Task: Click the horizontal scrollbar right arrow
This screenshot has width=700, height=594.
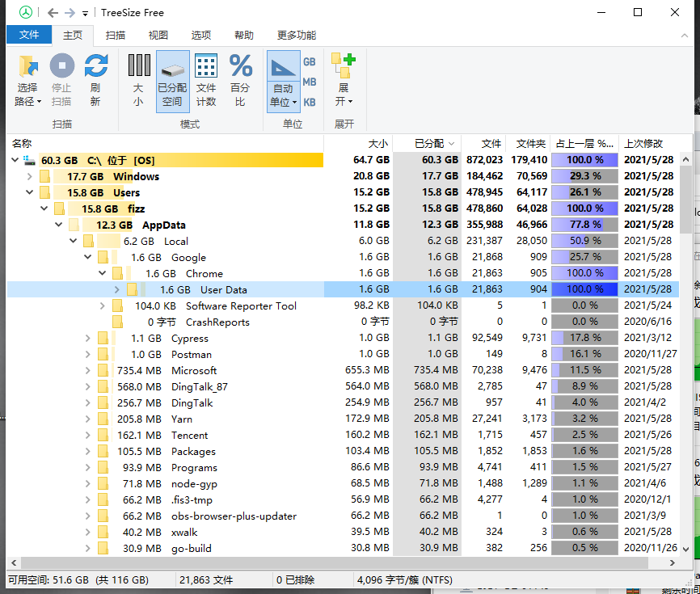Action: pyautogui.click(x=673, y=562)
